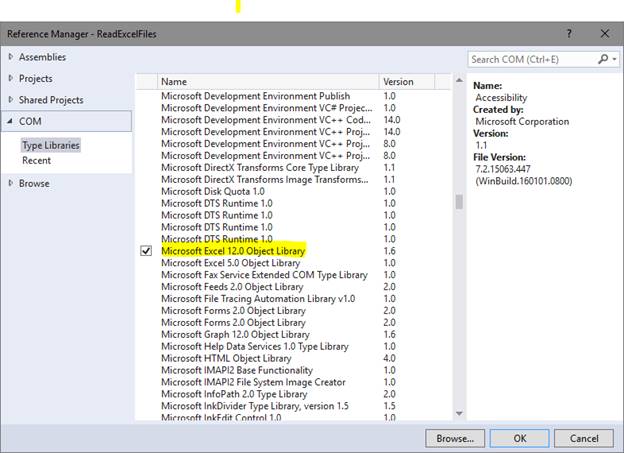Select the Projects category
This screenshot has height=453, width=624.
pyautogui.click(x=35, y=78)
